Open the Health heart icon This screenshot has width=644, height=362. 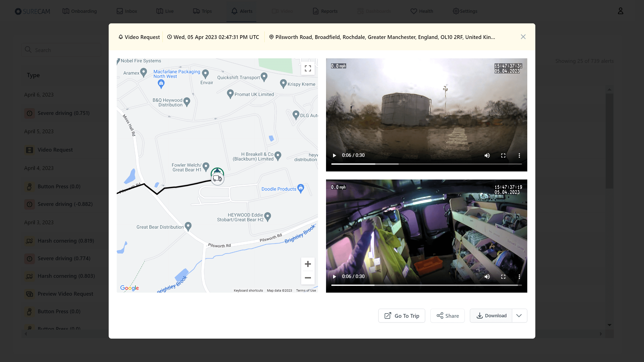(x=414, y=11)
